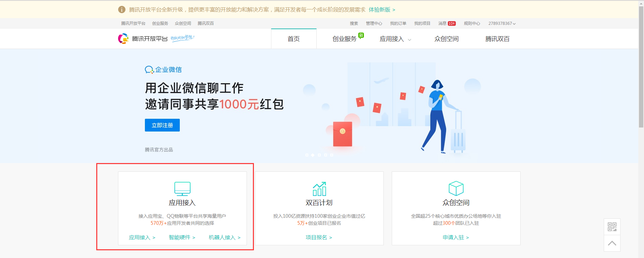Click the info icon in the upgrade notice
644x258 pixels.
[122, 10]
